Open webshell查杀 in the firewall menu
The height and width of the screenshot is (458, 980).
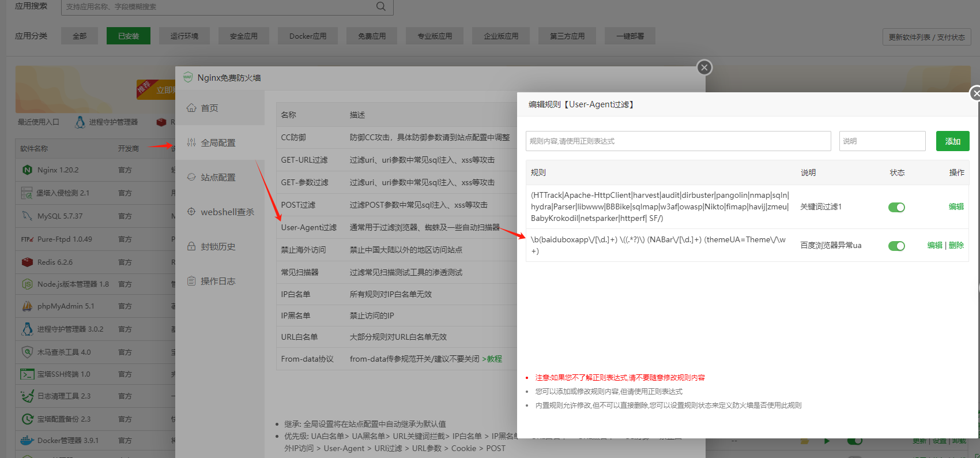(x=227, y=212)
